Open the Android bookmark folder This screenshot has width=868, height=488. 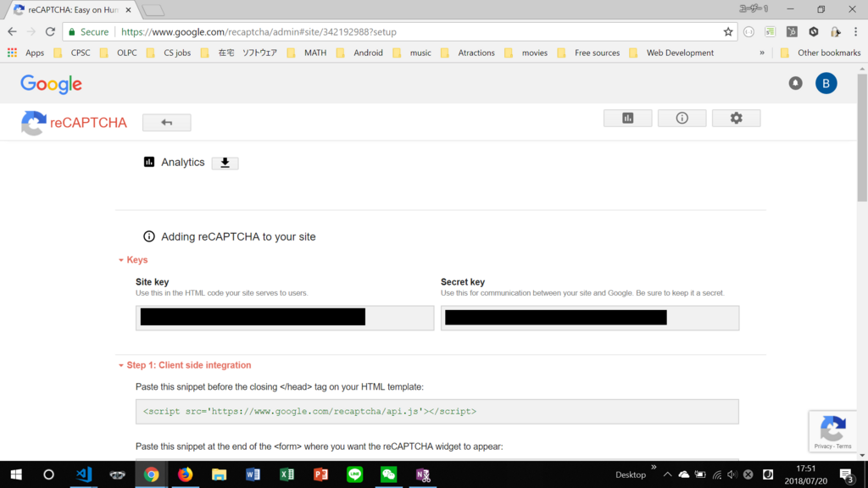click(359, 53)
